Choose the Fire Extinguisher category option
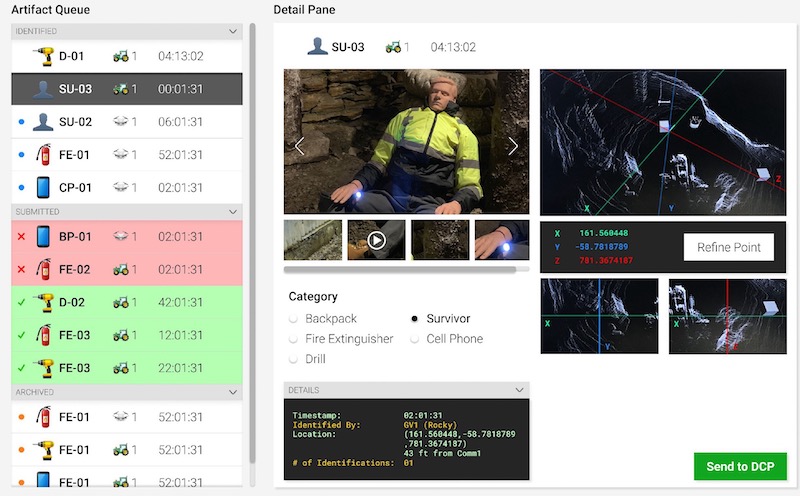This screenshot has width=800, height=496. click(x=294, y=339)
